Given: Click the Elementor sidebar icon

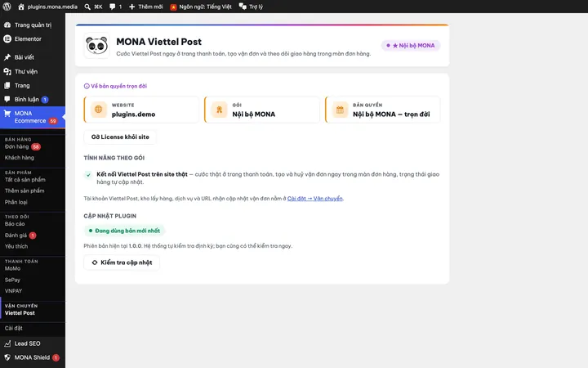Looking at the screenshot, I should point(7,38).
